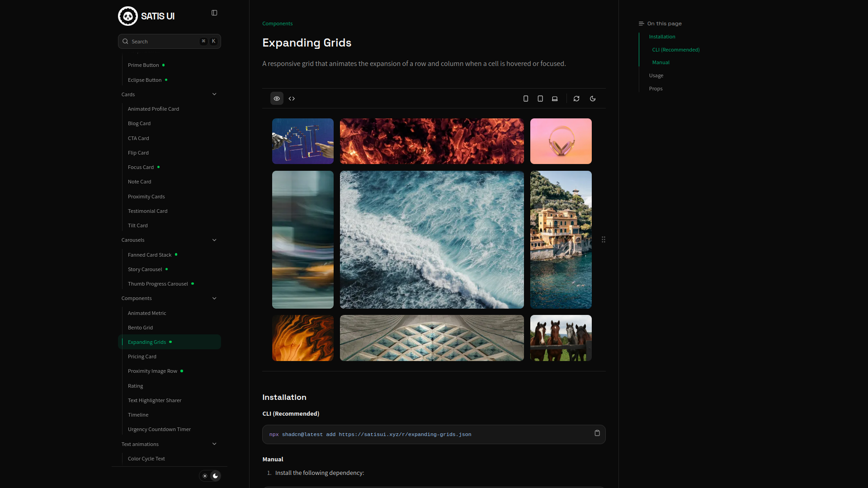Image resolution: width=868 pixels, height=488 pixels.
Task: Select the mobile device preview size
Action: (525, 98)
